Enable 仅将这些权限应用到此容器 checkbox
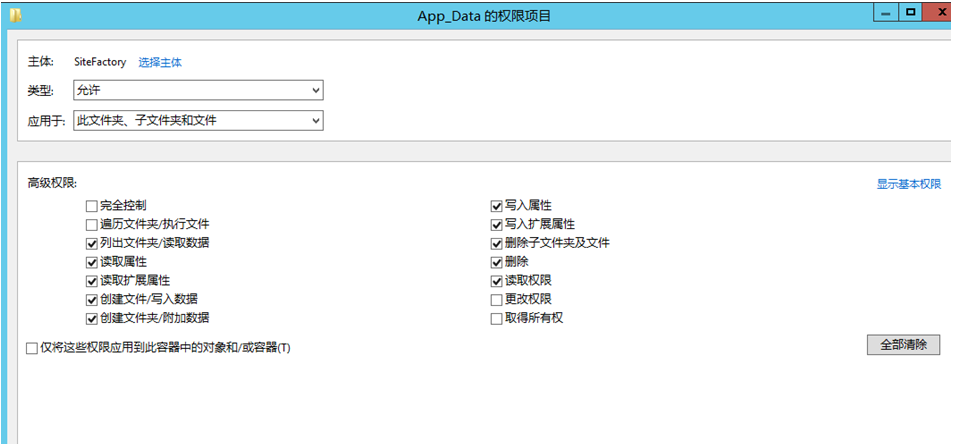 32,348
